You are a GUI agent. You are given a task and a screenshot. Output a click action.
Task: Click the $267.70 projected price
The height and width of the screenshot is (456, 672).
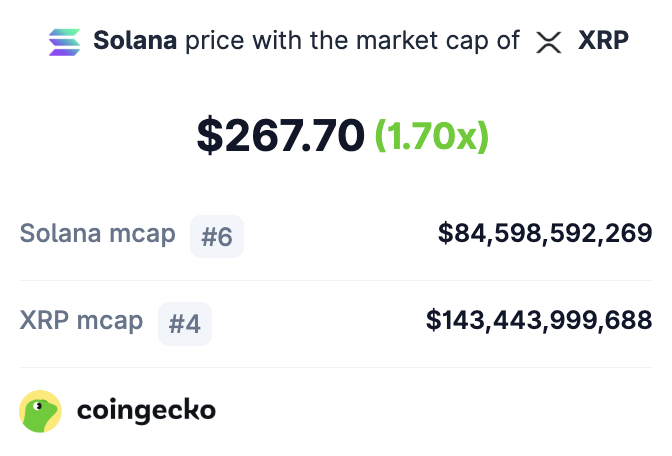[281, 135]
